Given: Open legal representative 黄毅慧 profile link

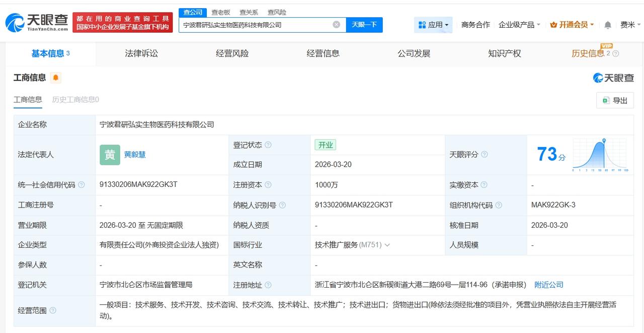Looking at the screenshot, I should [x=134, y=155].
